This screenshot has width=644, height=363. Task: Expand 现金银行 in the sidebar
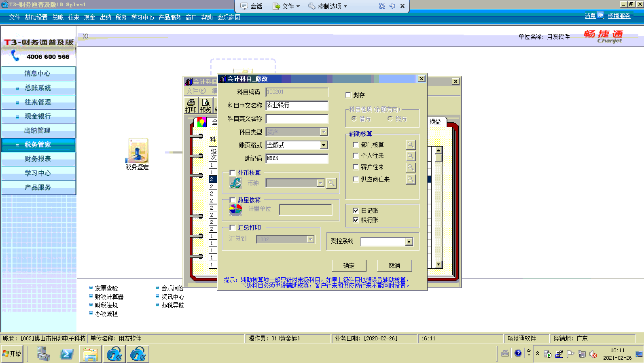coord(38,116)
